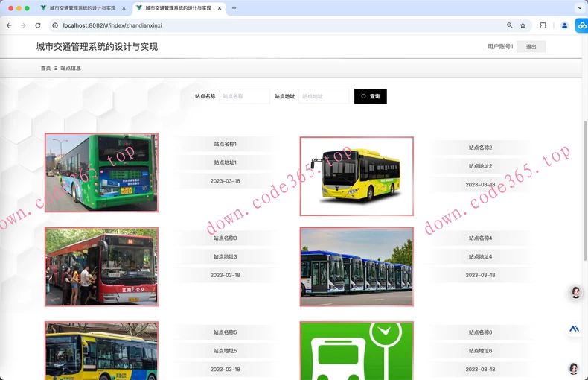Click 站点地址5 text
The height and width of the screenshot is (380, 588).
click(225, 351)
